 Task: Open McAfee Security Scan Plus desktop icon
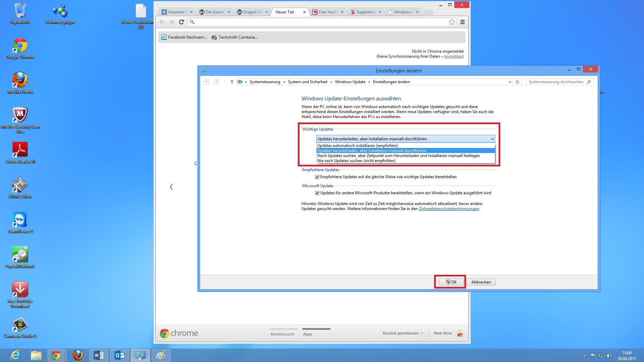20,116
